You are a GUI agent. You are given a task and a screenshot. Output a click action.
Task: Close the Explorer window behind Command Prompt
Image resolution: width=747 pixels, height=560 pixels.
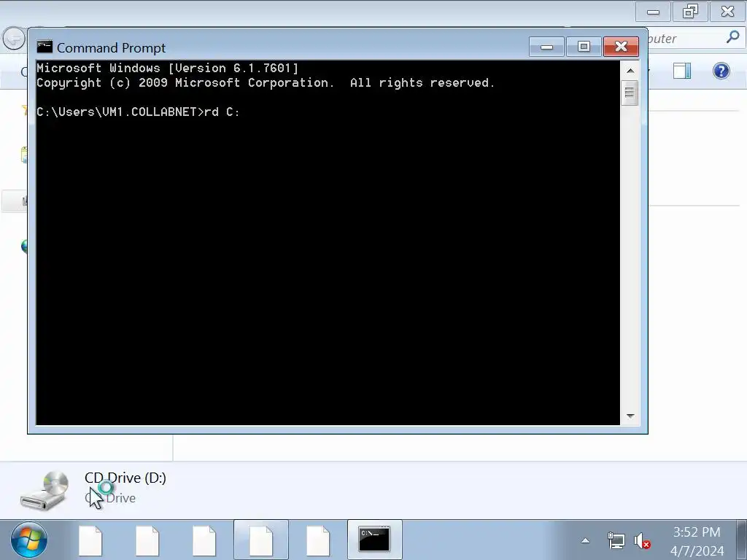click(x=727, y=12)
